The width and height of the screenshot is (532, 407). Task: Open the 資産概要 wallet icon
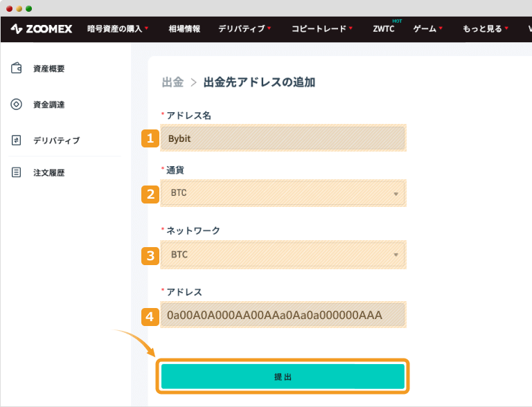pos(17,68)
